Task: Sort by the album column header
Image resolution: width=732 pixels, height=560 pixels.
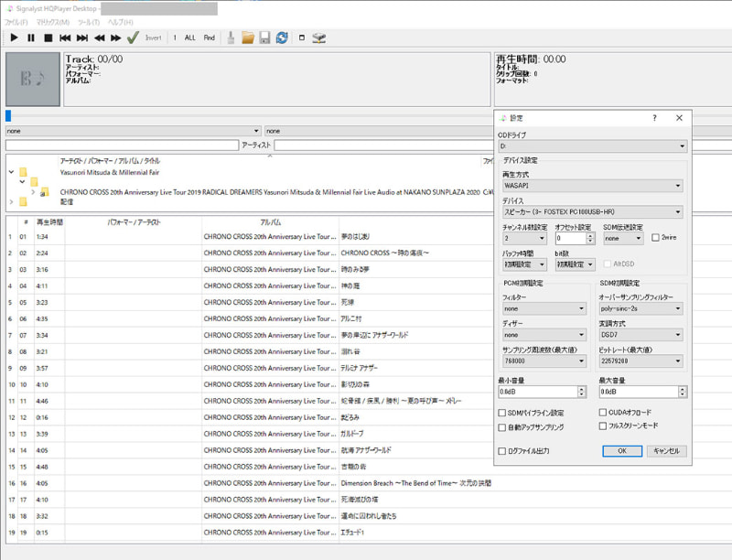Action: (x=271, y=222)
